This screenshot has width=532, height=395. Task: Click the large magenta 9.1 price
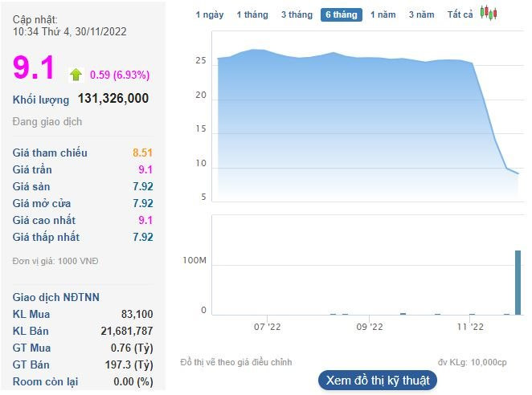click(34, 67)
